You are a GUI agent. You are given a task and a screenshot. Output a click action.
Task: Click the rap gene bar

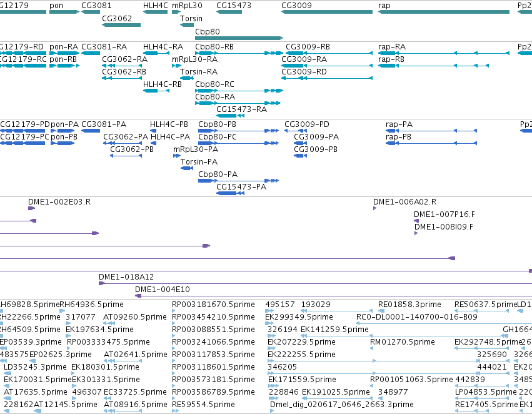tap(444, 12)
